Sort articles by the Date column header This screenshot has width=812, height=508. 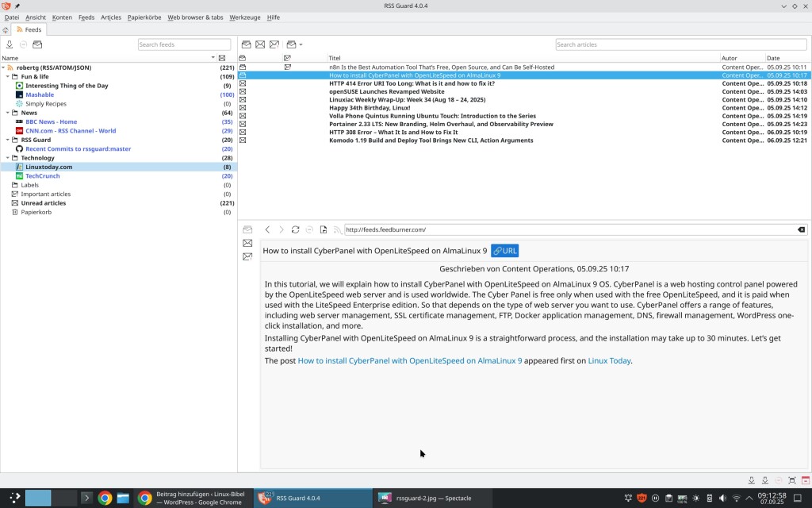pos(787,58)
